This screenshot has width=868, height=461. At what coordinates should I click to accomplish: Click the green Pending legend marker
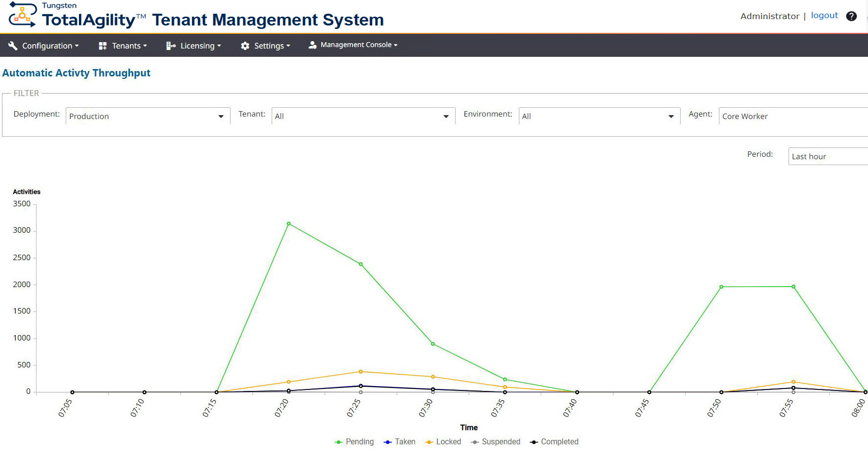click(338, 441)
